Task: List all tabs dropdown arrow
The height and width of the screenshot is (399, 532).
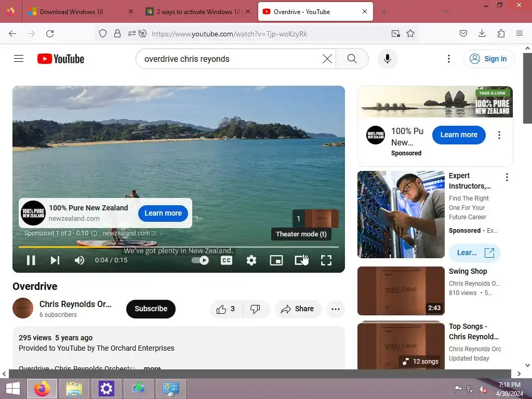Action: pyautogui.click(x=445, y=12)
